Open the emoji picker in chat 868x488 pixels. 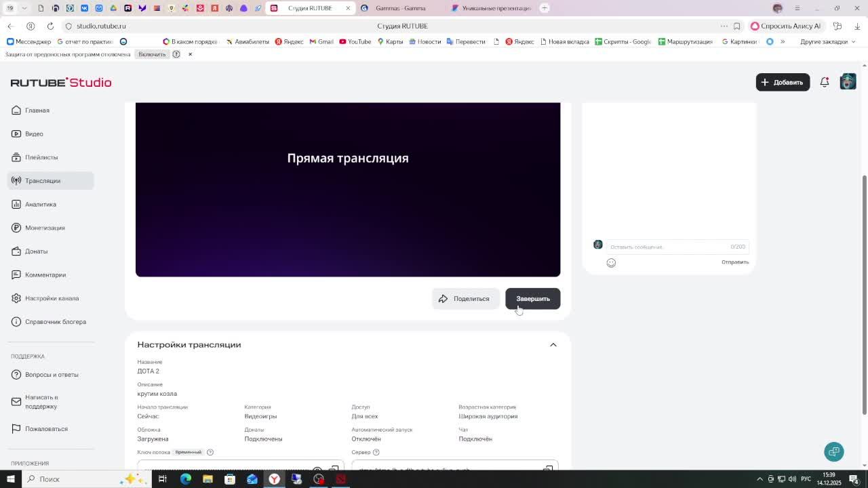611,263
